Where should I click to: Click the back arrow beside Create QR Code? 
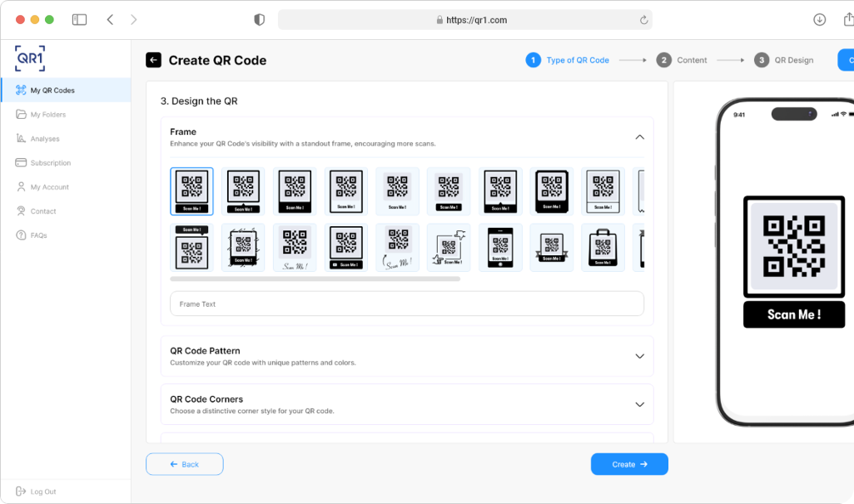(153, 60)
